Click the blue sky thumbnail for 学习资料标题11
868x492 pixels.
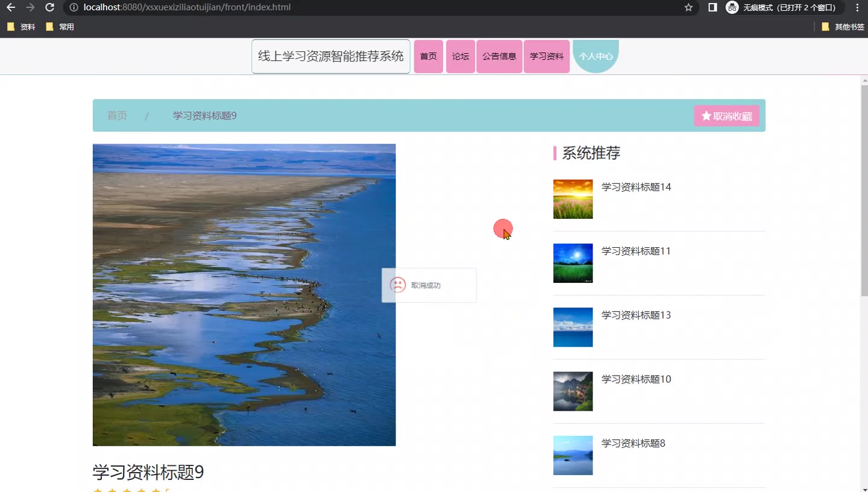click(573, 263)
